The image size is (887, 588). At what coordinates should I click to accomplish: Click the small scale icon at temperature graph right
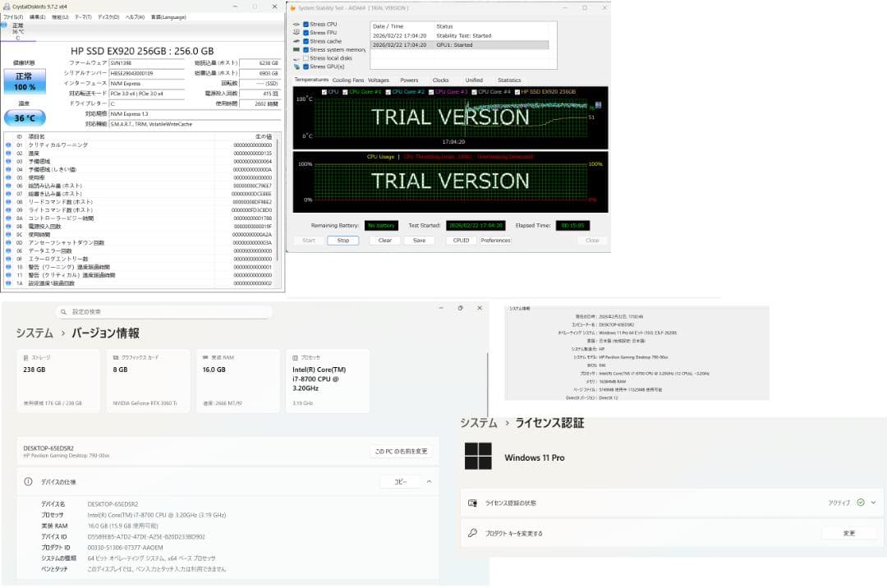point(599,105)
